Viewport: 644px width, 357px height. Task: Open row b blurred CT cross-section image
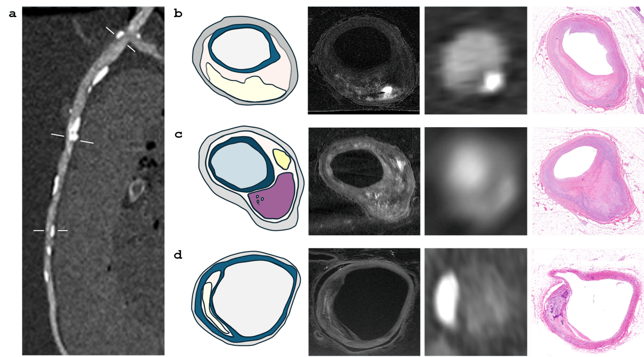point(476,60)
